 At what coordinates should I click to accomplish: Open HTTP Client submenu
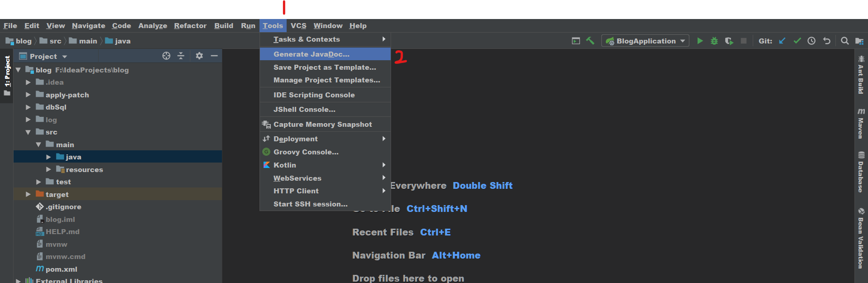click(325, 191)
